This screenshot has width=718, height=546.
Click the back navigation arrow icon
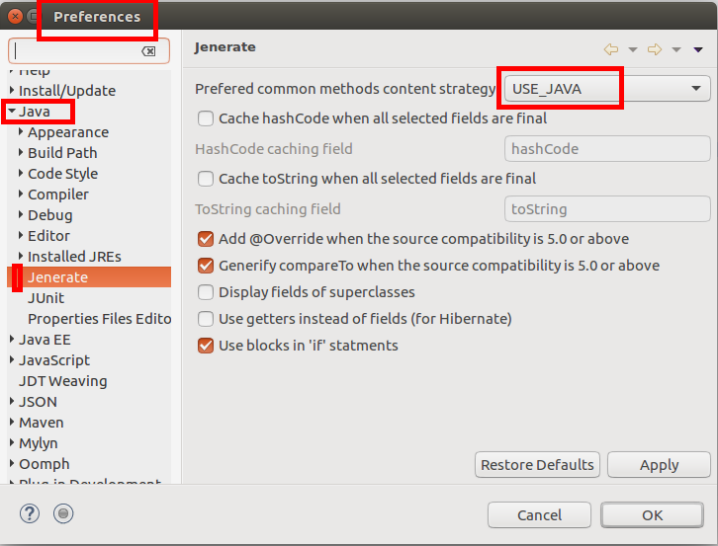click(611, 49)
